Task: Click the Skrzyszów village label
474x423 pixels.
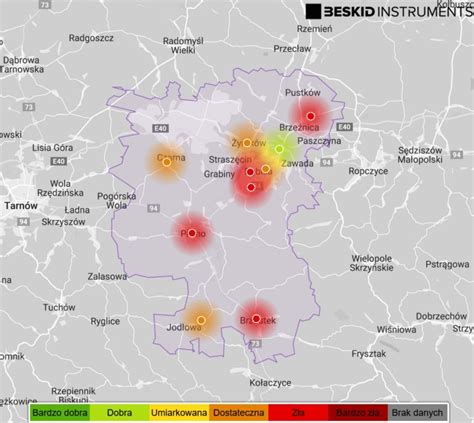Action: pos(63,222)
